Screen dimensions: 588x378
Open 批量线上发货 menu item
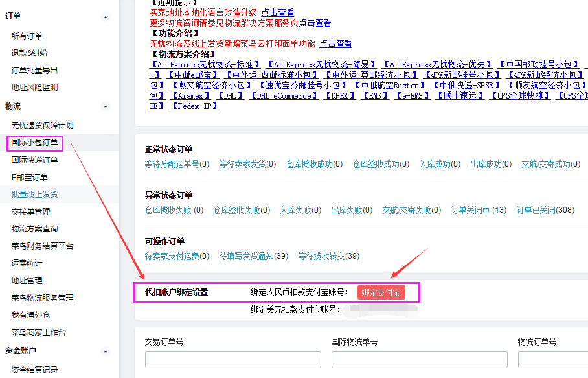(x=34, y=194)
